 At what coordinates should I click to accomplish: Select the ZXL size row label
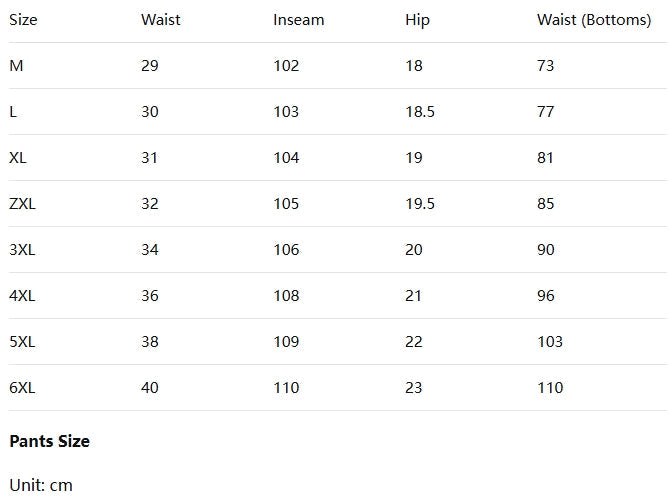pos(22,204)
